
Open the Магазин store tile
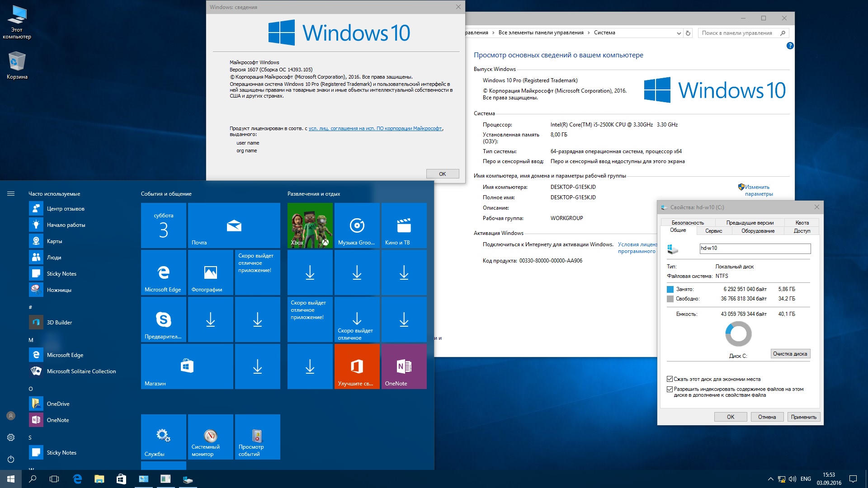187,366
